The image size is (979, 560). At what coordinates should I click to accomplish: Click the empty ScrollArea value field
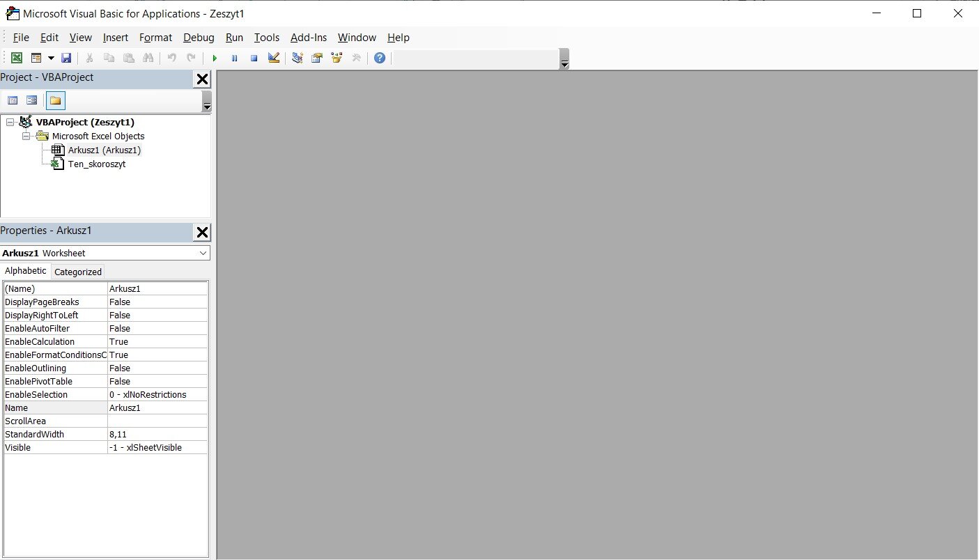point(157,421)
